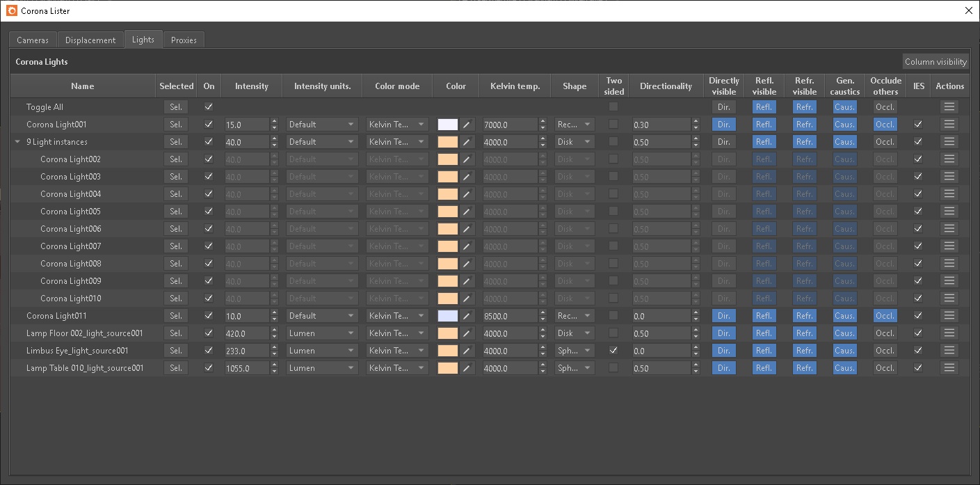Open Column visibility options
Screen dimensions: 980x485
click(935, 62)
